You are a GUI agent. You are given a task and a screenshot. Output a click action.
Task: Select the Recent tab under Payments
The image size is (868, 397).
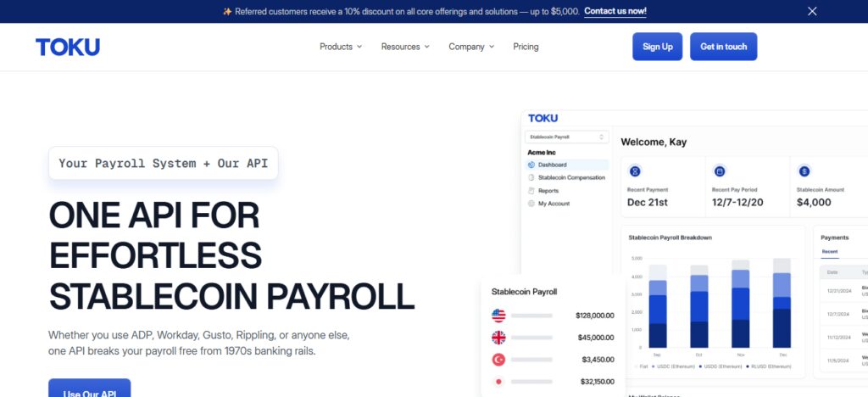(x=829, y=252)
